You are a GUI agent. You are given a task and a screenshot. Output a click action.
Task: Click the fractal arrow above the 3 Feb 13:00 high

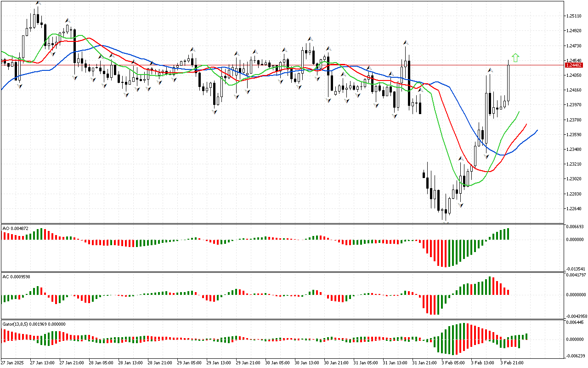pos(490,70)
